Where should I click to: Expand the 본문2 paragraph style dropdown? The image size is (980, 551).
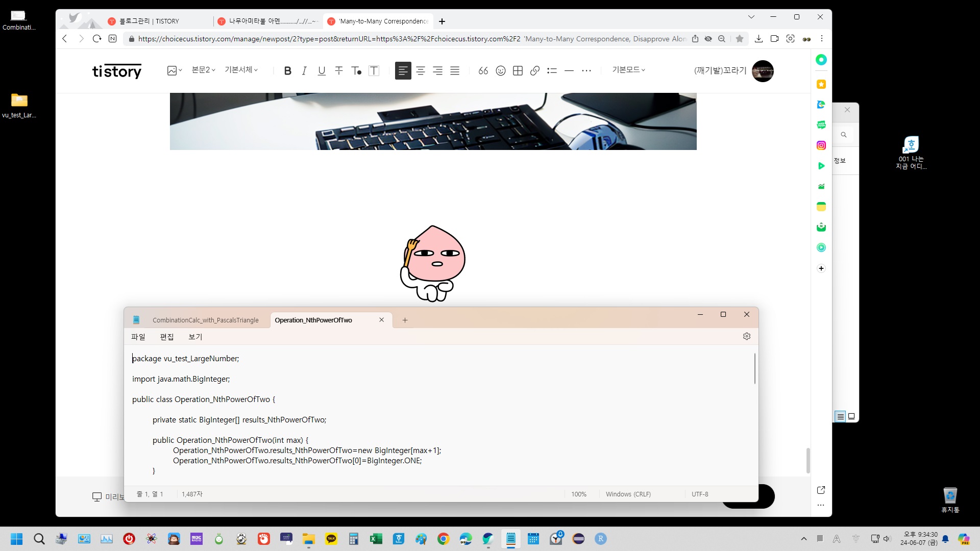[203, 70]
